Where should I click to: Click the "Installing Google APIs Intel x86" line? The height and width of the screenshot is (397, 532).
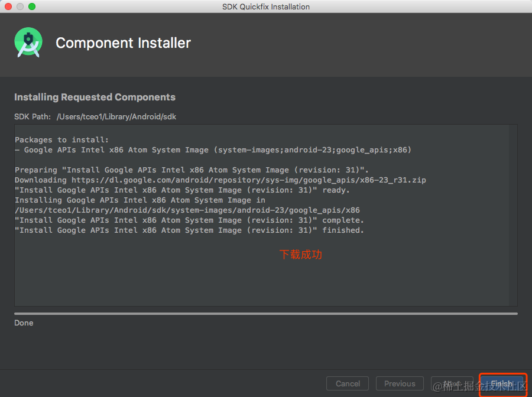coord(140,200)
